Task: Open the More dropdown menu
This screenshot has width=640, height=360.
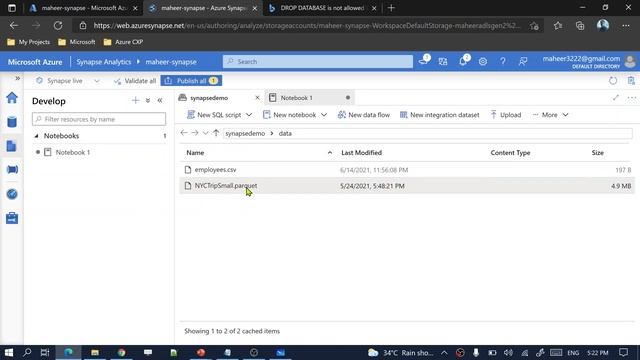Action: pyautogui.click(x=550, y=115)
